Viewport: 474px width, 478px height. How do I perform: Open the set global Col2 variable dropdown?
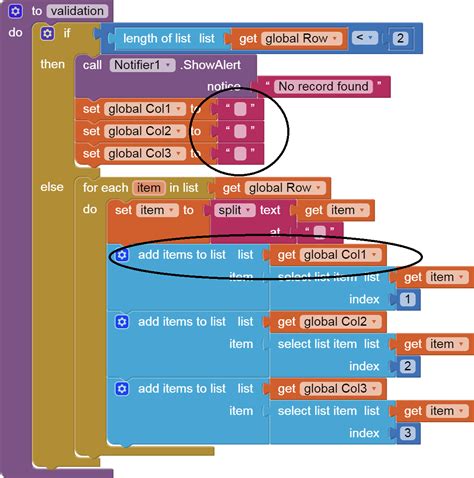click(145, 131)
